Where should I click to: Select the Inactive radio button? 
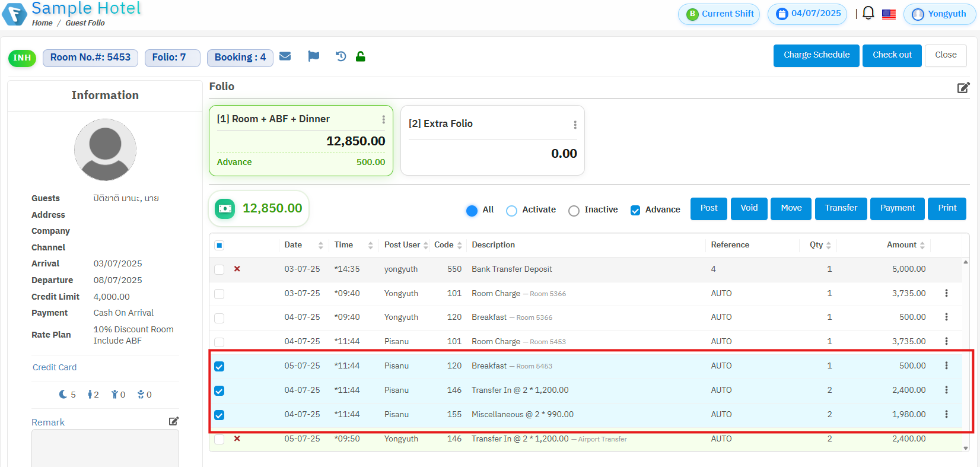[x=574, y=211]
